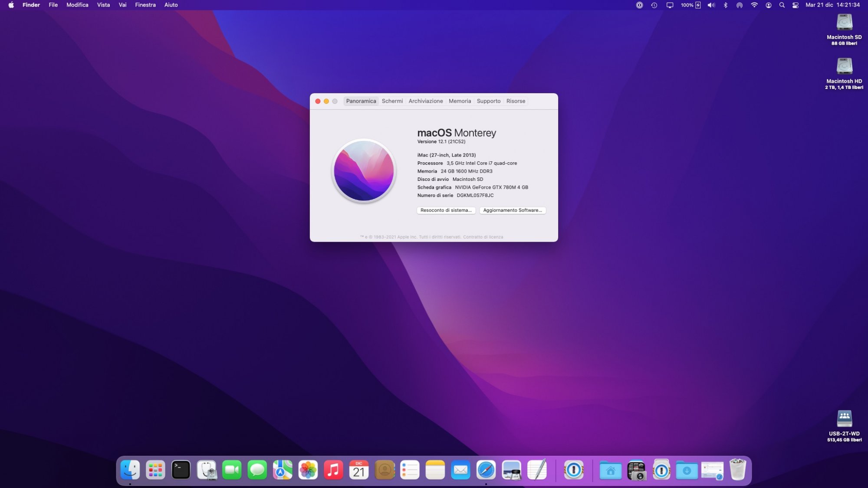Viewport: 868px width, 488px height.
Task: Open Launchpad from the Dock
Action: (x=155, y=470)
